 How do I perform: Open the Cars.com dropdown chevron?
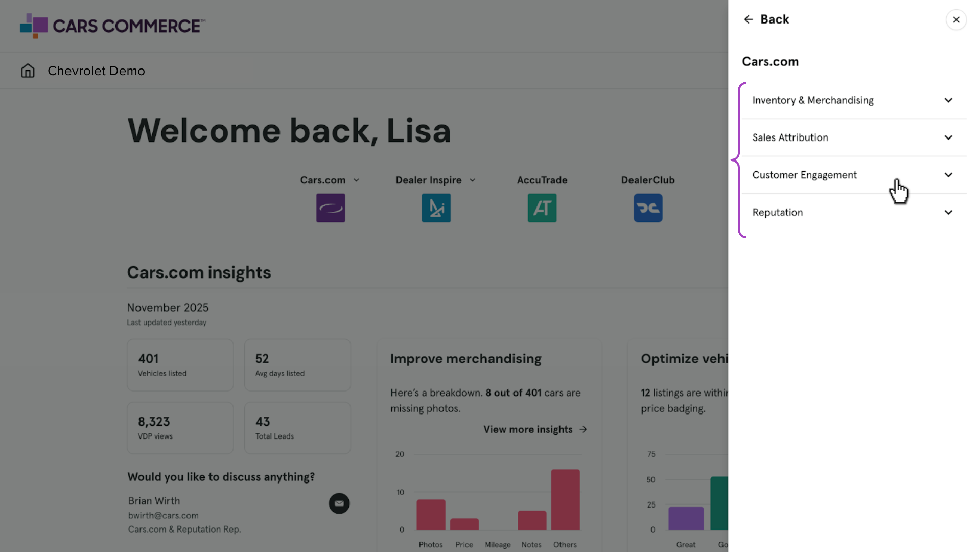click(x=357, y=180)
